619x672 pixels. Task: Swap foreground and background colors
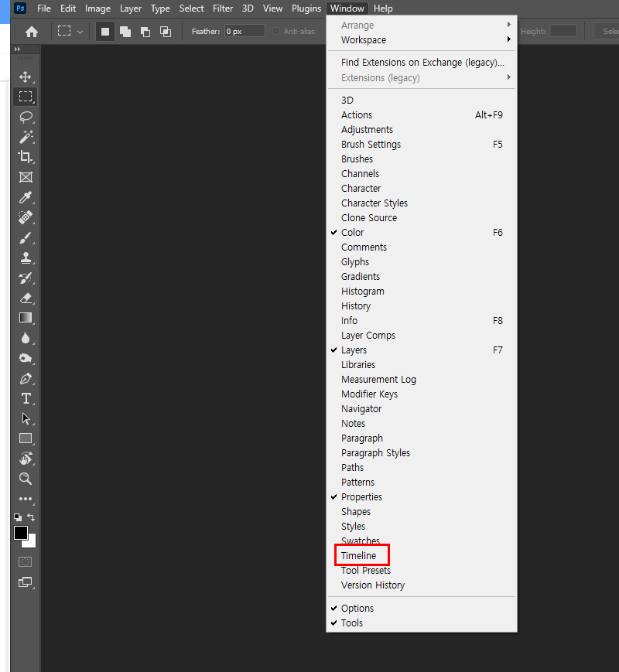pos(31,517)
